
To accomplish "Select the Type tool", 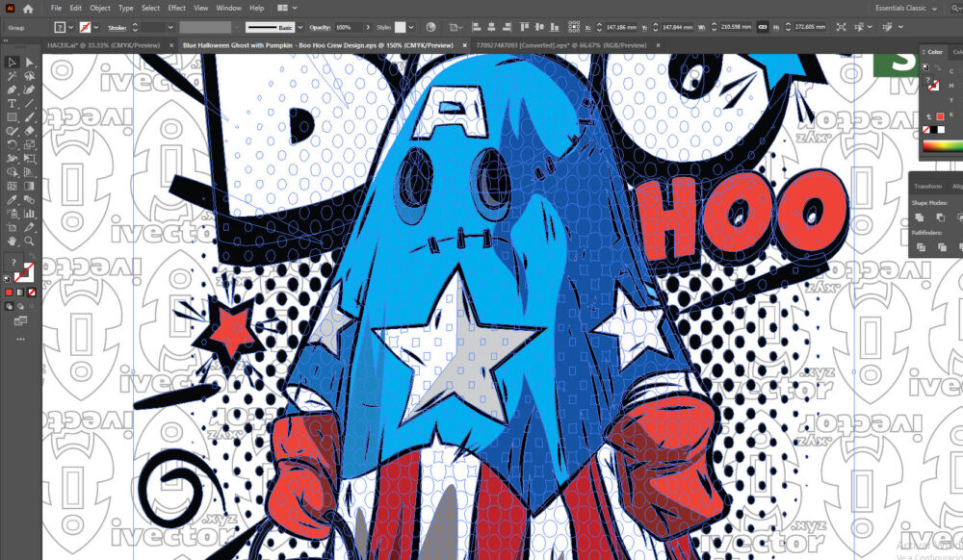I will [12, 103].
